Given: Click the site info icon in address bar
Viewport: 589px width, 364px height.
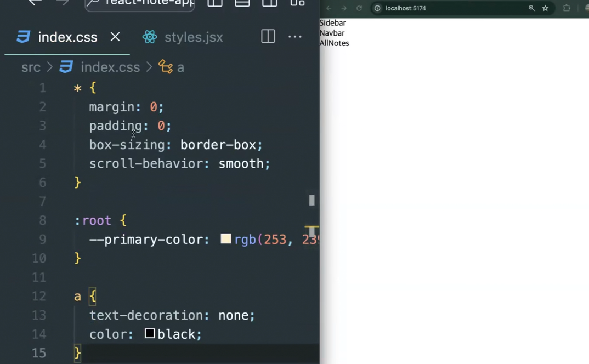Looking at the screenshot, I should click(x=377, y=8).
